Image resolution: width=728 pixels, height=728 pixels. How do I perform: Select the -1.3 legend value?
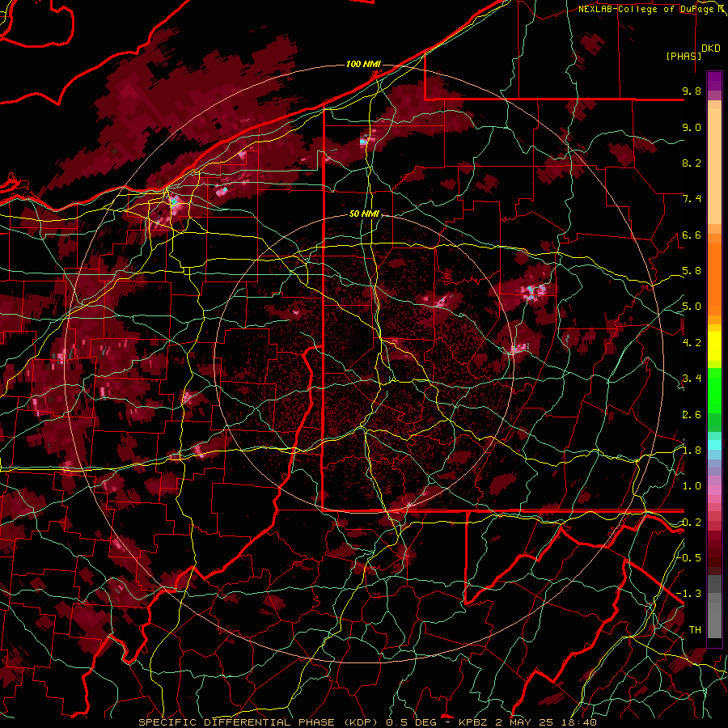[689, 594]
